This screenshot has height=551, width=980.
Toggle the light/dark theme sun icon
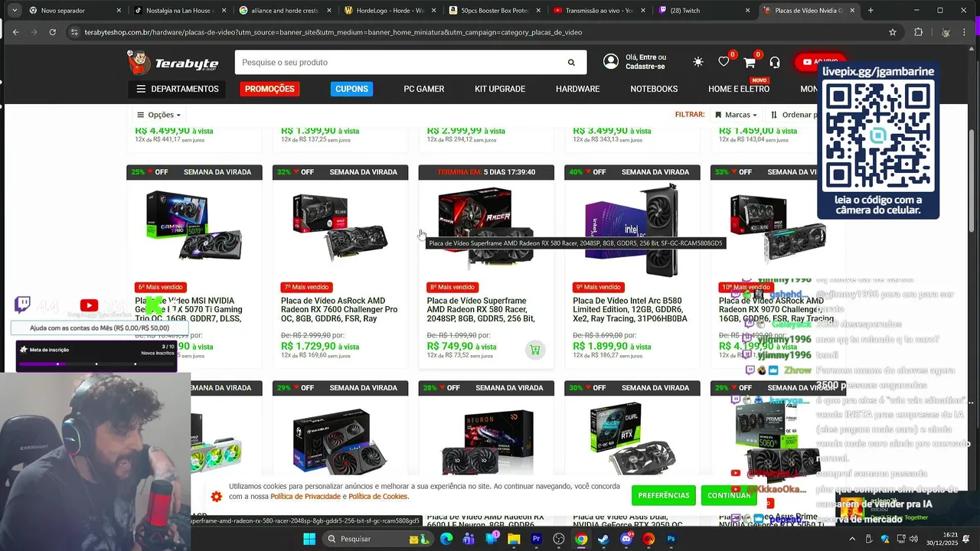[697, 62]
